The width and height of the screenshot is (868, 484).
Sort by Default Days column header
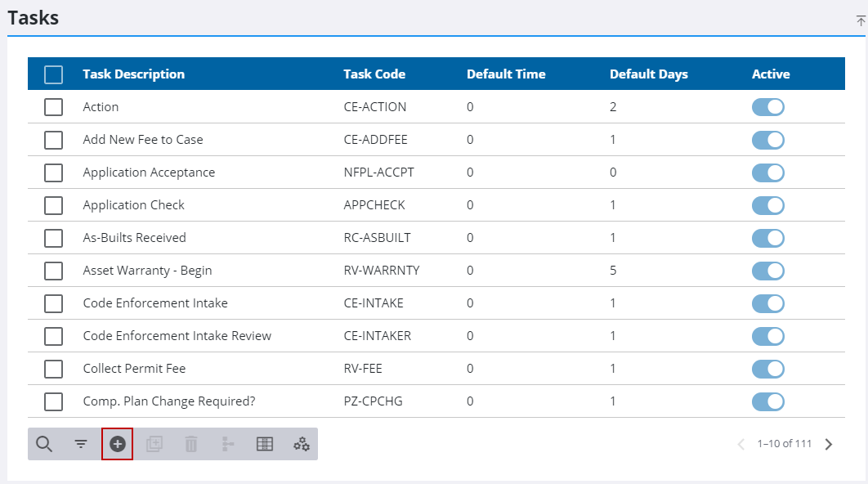648,74
